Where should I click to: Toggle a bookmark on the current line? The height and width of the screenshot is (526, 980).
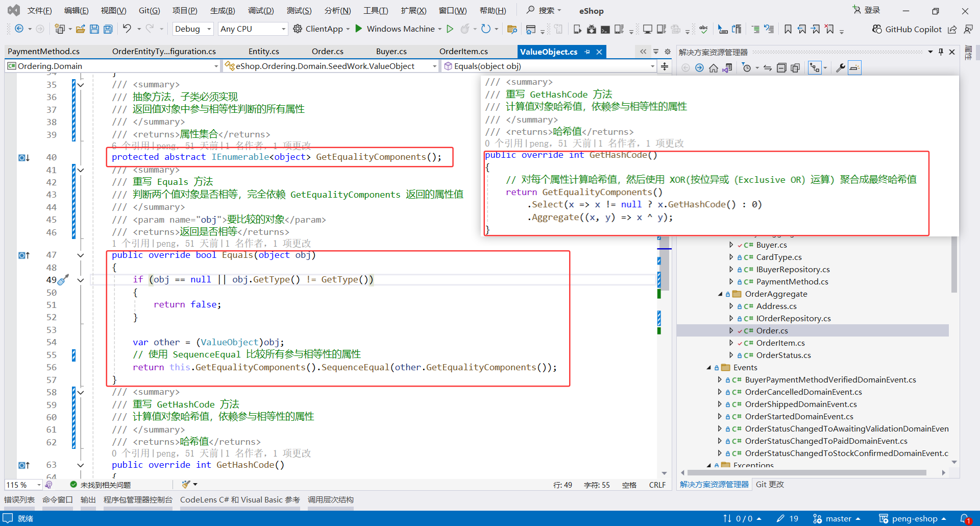click(x=788, y=29)
